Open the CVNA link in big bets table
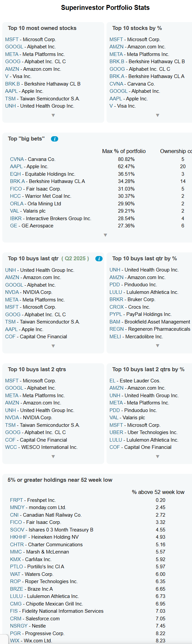Image resolution: width=192 pixels, height=644 pixels. [x=17, y=159]
